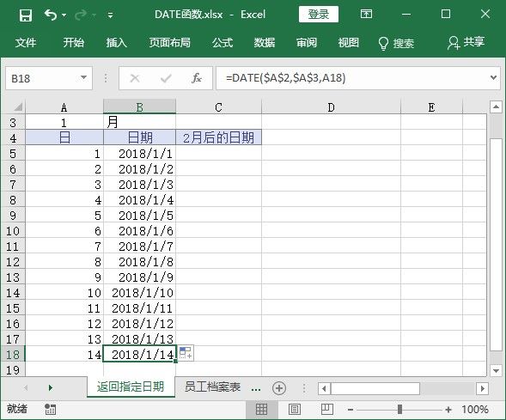Select cell showing 2018/1/5

139,216
